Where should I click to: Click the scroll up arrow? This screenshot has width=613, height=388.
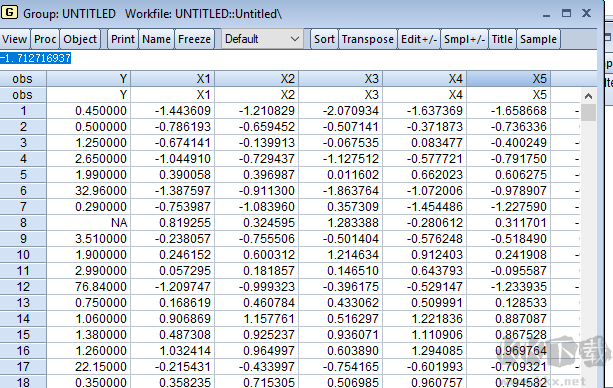click(x=588, y=96)
